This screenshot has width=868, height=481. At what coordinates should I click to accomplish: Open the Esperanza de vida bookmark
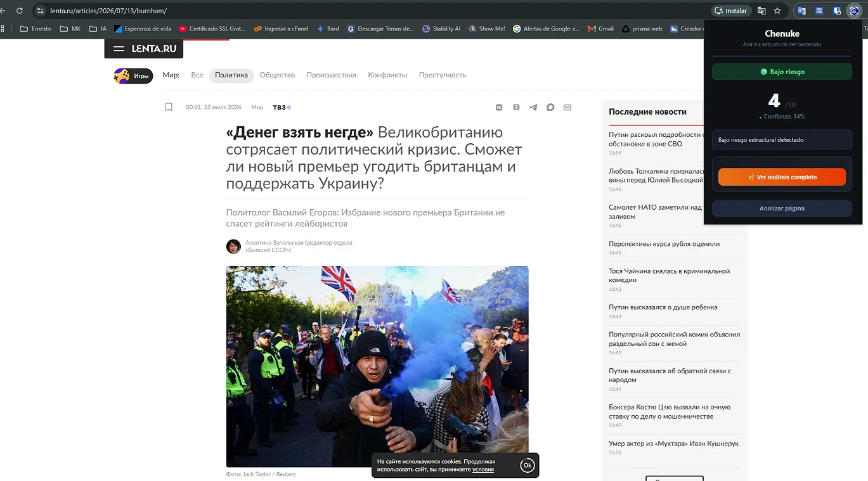tap(143, 29)
